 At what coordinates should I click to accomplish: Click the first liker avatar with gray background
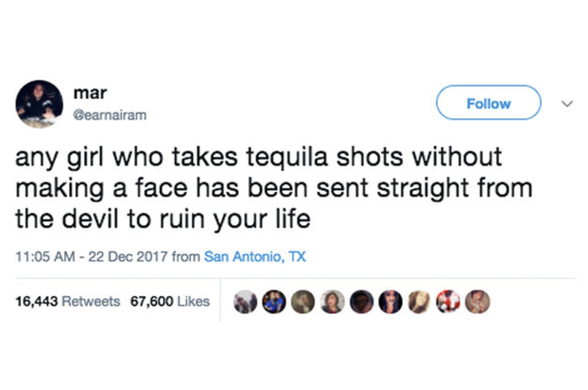coord(246,301)
